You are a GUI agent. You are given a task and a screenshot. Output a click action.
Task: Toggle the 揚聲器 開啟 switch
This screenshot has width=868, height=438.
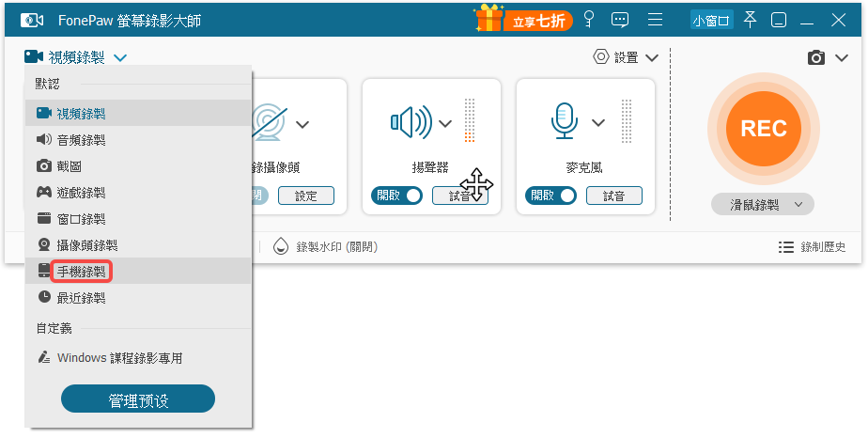click(396, 196)
